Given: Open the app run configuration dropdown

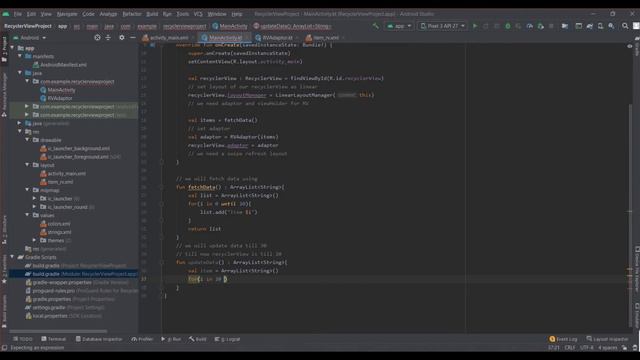Looking at the screenshot, I should (399, 26).
